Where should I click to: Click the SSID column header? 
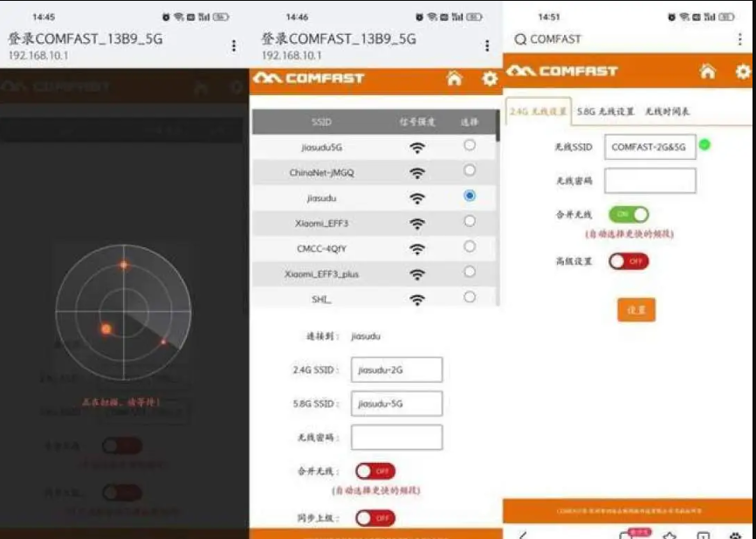click(321, 122)
